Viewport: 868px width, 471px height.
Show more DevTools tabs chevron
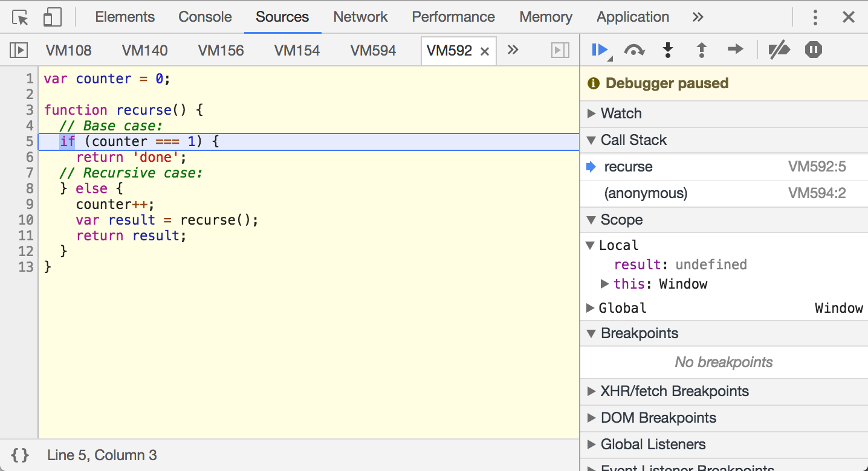pyautogui.click(x=698, y=17)
